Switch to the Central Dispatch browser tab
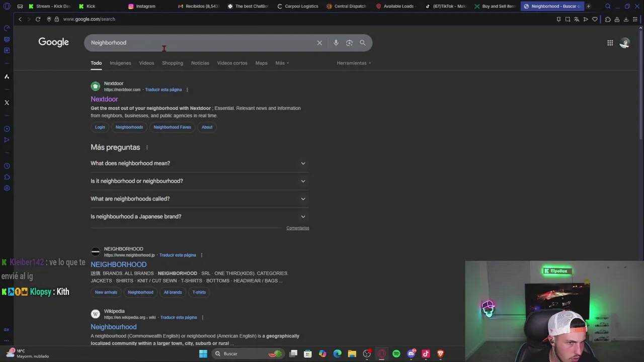The height and width of the screenshot is (362, 644). click(347, 6)
